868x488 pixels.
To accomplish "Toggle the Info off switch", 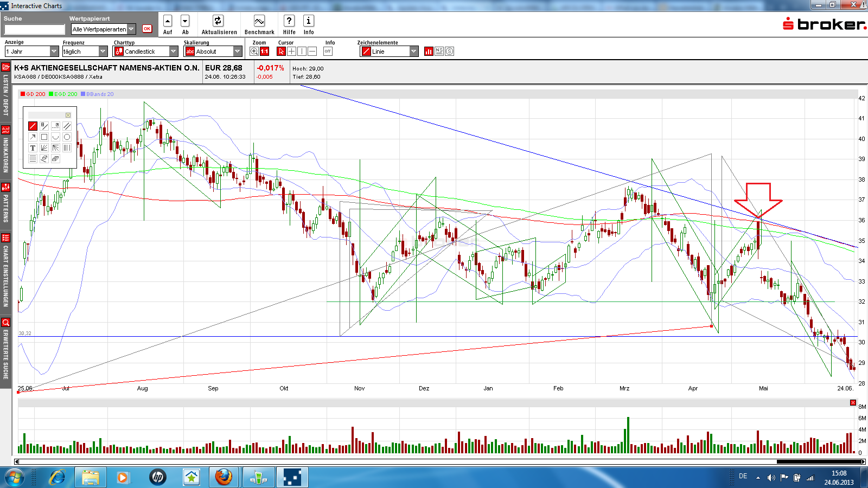I will pos(328,52).
